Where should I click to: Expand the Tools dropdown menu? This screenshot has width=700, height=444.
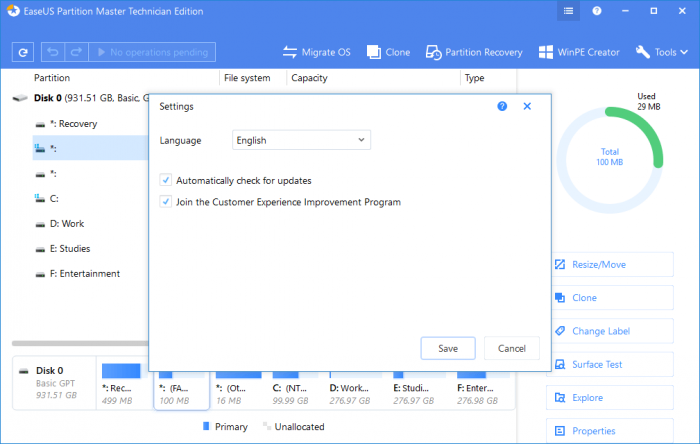(x=662, y=52)
